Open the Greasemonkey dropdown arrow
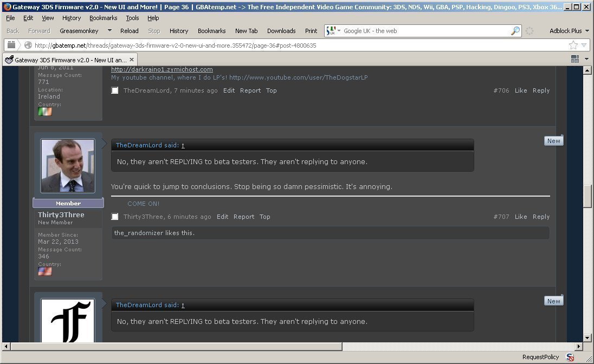The width and height of the screenshot is (594, 364). pos(109,31)
